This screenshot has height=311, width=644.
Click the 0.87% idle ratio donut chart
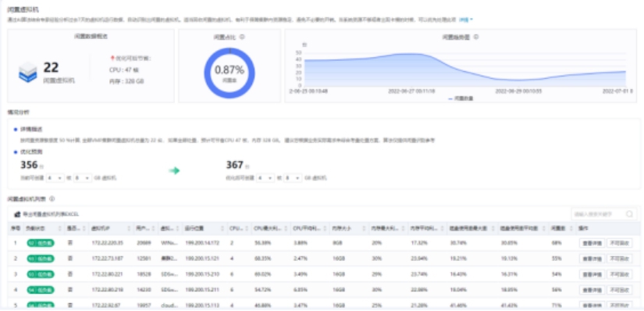[229, 73]
